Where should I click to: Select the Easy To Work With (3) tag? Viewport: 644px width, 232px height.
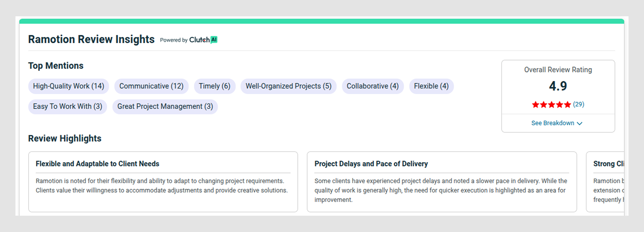tap(67, 107)
